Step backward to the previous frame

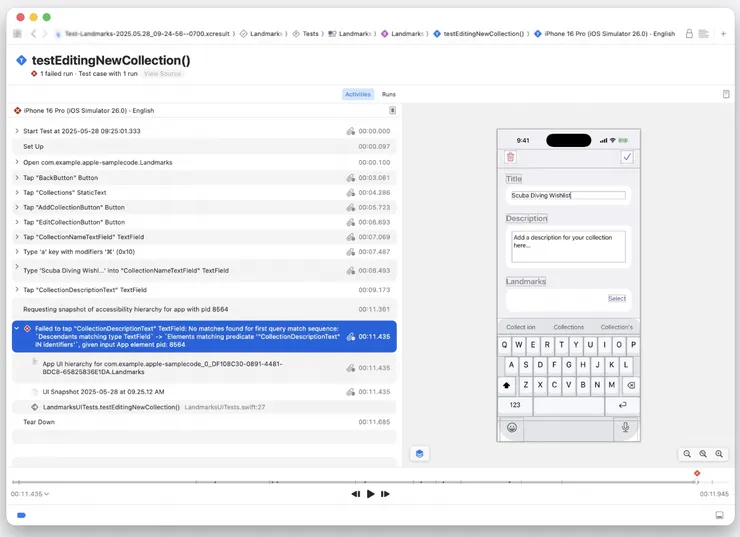point(355,494)
